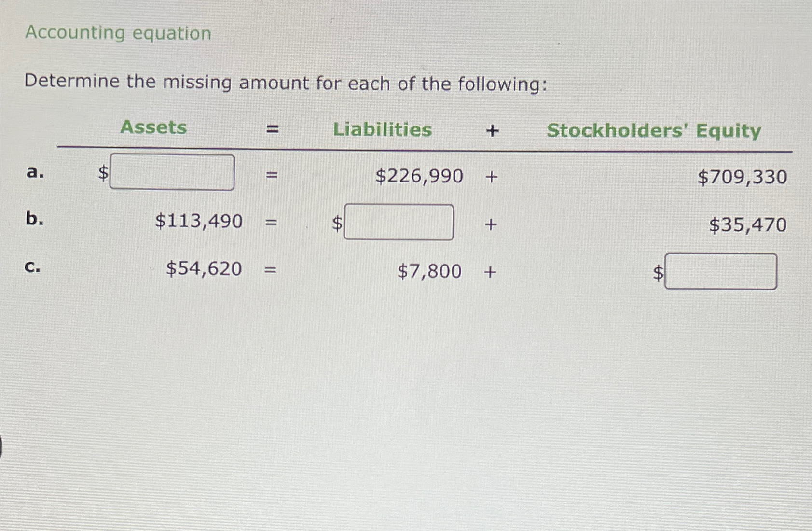This screenshot has height=531, width=812.
Task: Select the Liabilities column header
Action: click(x=382, y=129)
